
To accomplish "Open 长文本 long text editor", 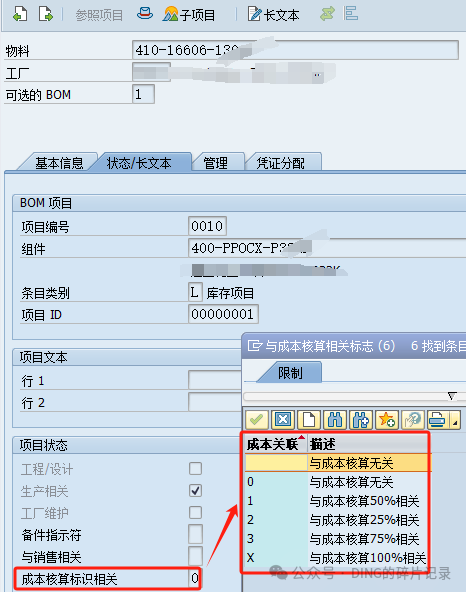I will (x=273, y=14).
